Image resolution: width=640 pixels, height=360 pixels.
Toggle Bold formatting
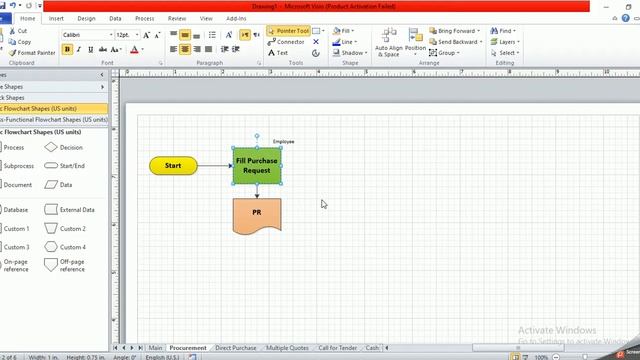(x=67, y=49)
